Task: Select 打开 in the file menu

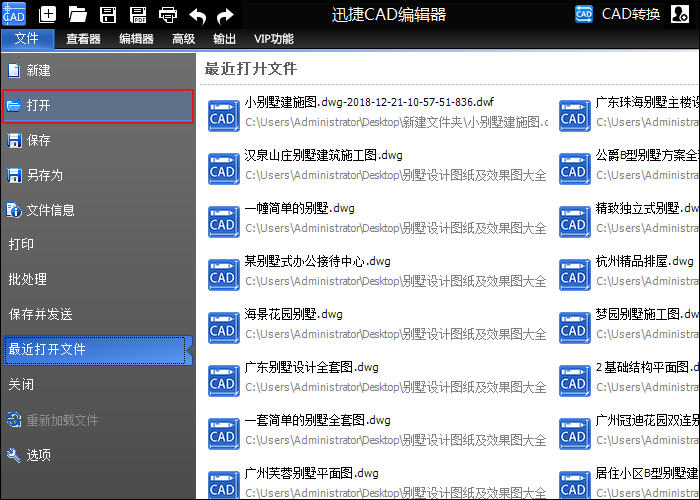Action: point(97,106)
